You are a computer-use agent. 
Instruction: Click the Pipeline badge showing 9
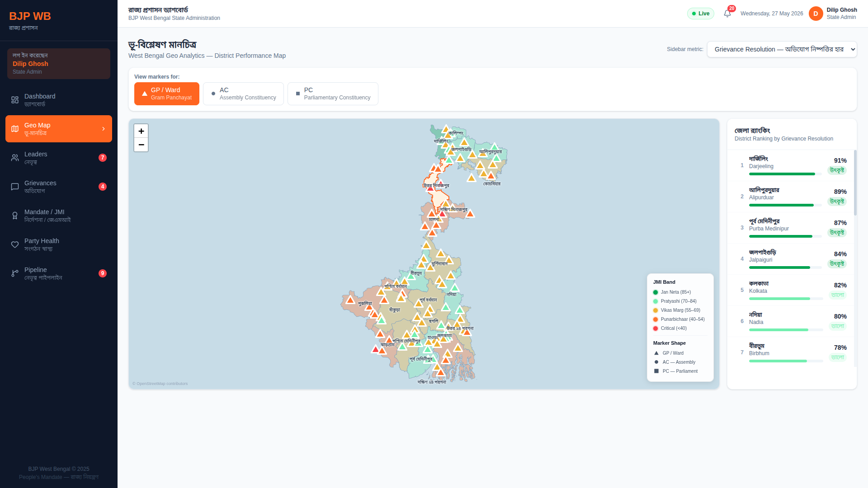click(103, 273)
